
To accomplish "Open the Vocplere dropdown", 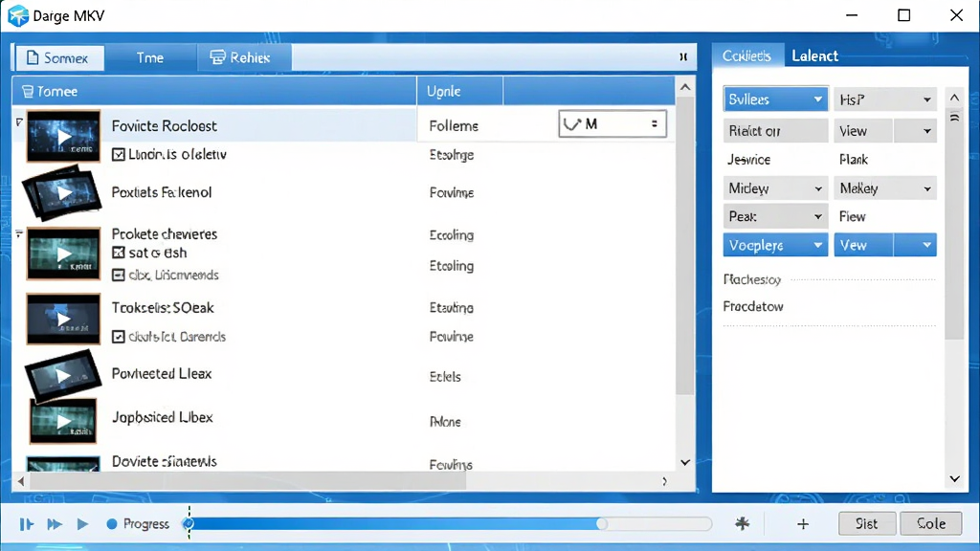I will coord(775,245).
